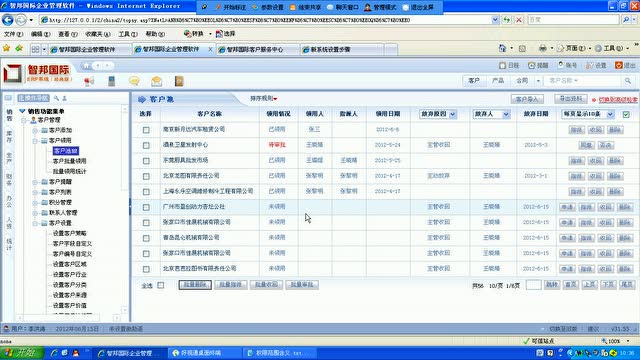
Task: Open the yellow chat bubble icon
Action: point(134,81)
